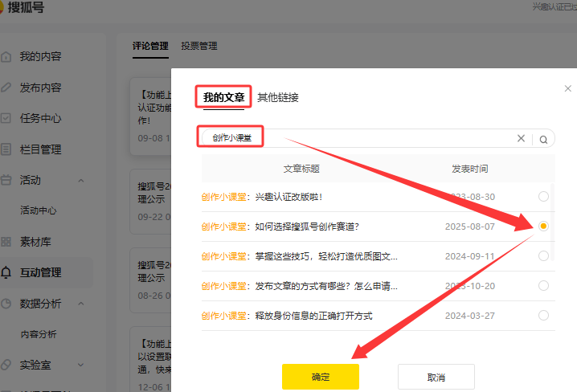Open 我的内容 in sidebar
577x392 pixels.
(x=40, y=56)
